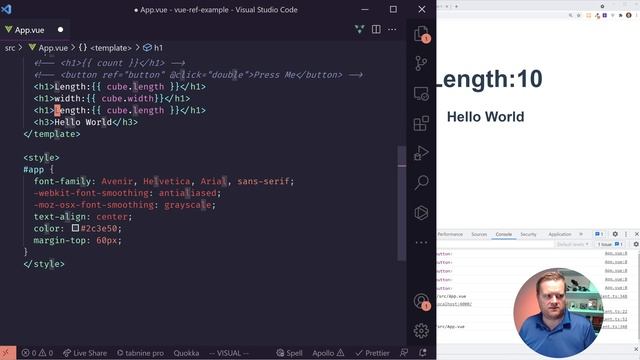Bookmark the page with star icon
640x360 pixels.
tap(578, 15)
